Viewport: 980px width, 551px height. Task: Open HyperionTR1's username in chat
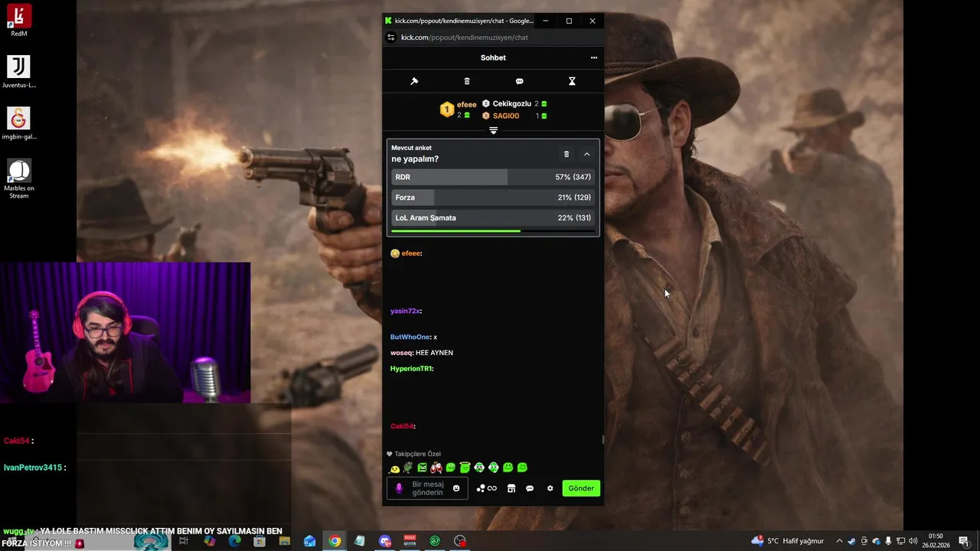(x=411, y=369)
